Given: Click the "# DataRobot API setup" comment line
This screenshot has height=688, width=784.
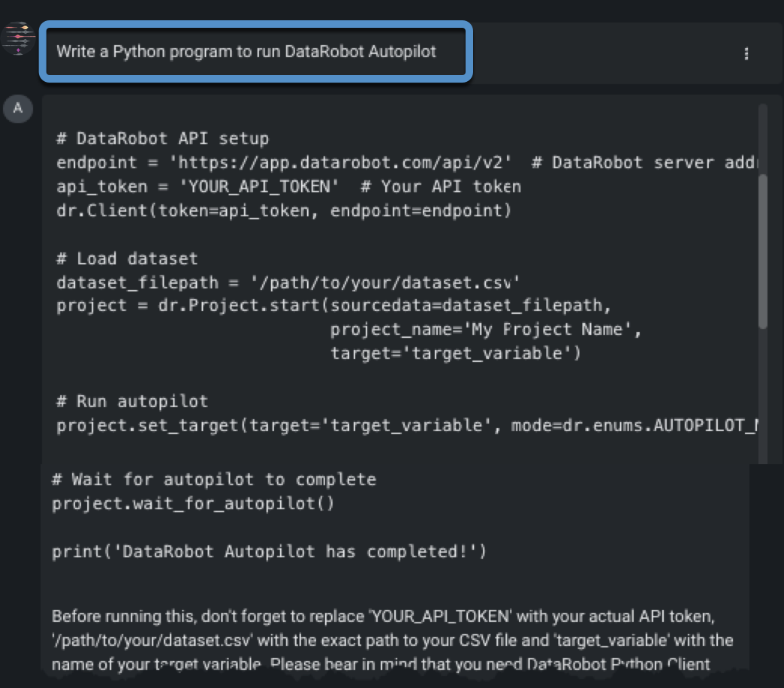Looking at the screenshot, I should coord(162,138).
